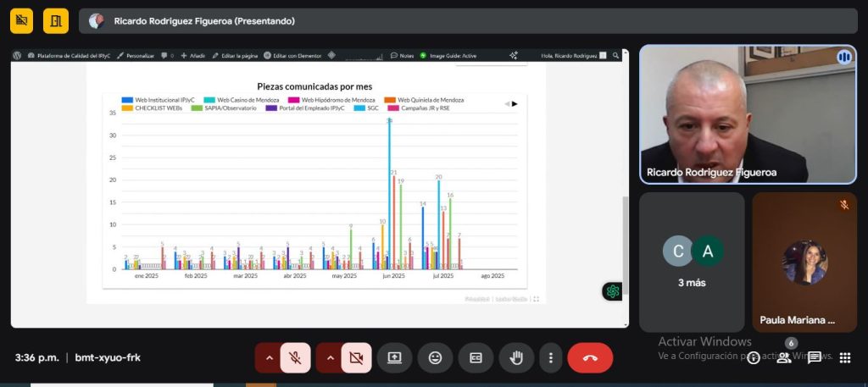Open the activities grid icon
This screenshot has width=868, height=387.
click(844, 357)
